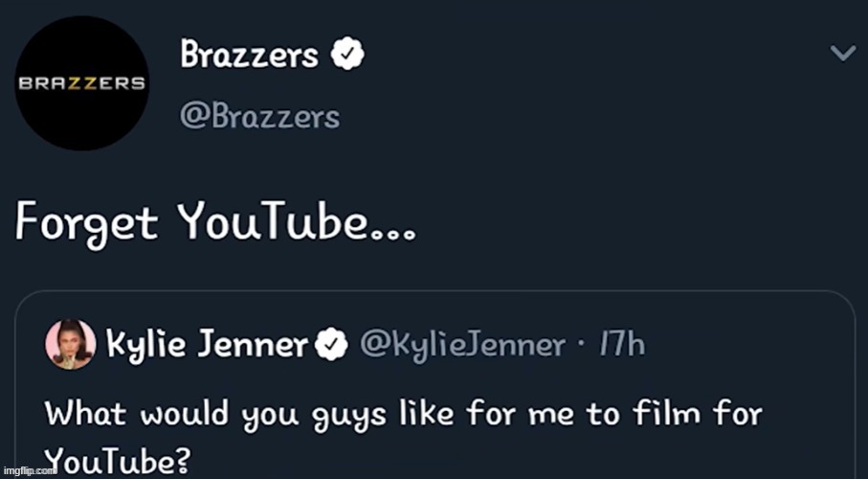Select the "Forget YouTube..." tweet text
Image resolution: width=868 pixels, height=479 pixels.
(215, 223)
